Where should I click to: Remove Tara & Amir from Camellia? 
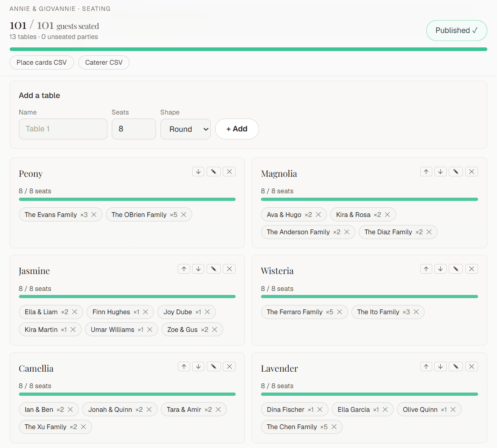tap(218, 409)
